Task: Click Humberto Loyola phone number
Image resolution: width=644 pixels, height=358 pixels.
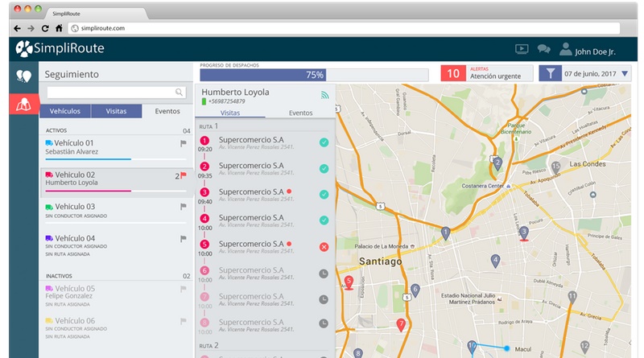Action: click(x=227, y=101)
